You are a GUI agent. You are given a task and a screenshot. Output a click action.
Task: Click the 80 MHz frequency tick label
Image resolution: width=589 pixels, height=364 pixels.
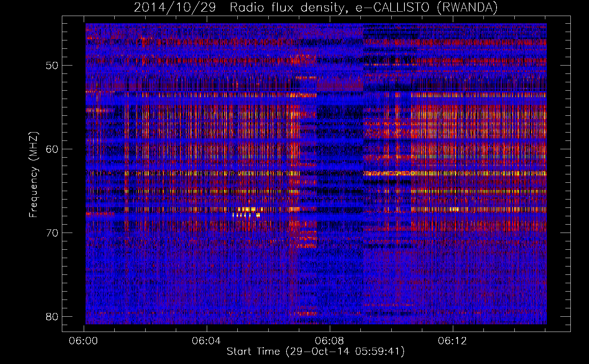(52, 316)
